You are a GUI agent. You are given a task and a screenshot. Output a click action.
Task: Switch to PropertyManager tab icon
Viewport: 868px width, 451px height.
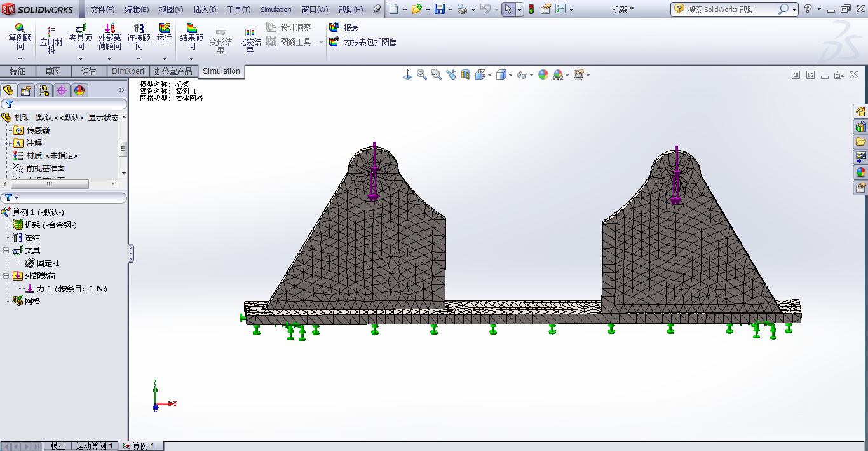pos(26,90)
